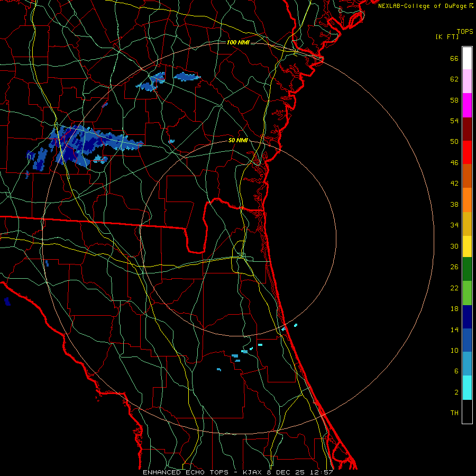Click the 'KJAX' station identifier

(x=253, y=472)
